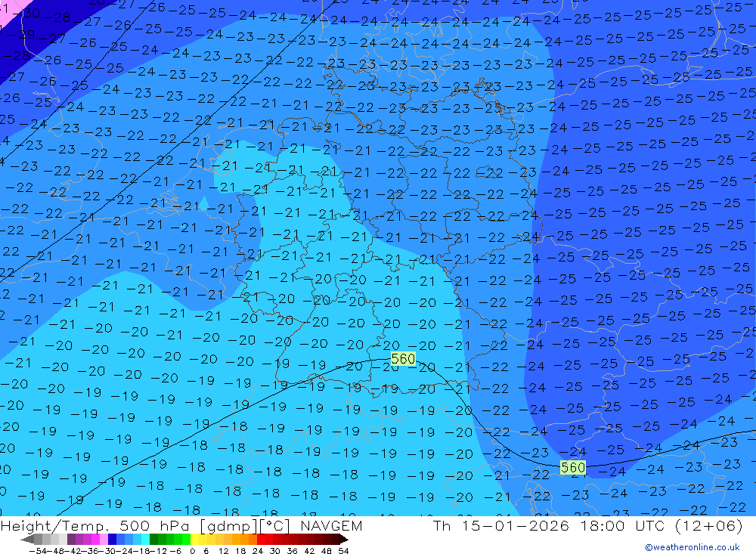
Task: Click the 48 label on the legend
Action: click(x=327, y=551)
